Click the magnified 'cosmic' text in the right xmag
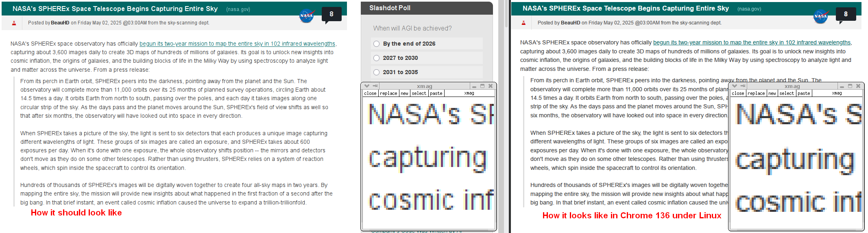Image resolution: width=868 pixels, height=233 pixels. coord(780,202)
